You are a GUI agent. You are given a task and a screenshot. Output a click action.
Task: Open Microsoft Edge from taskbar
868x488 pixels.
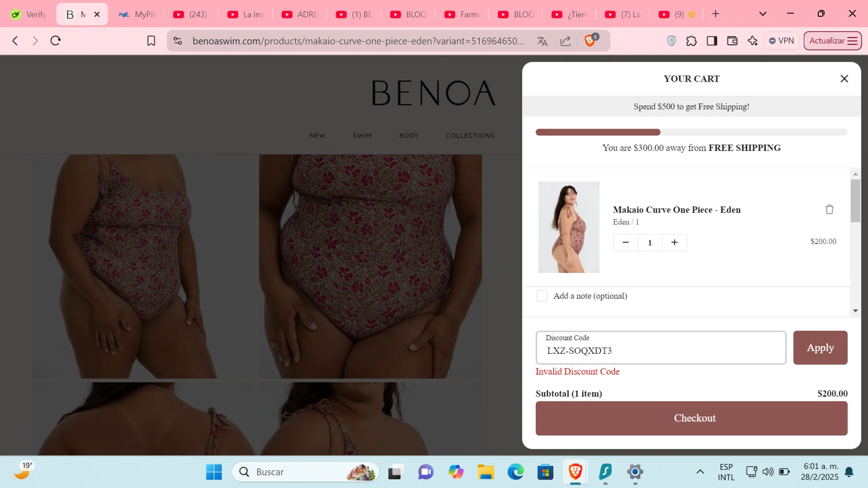[516, 472]
